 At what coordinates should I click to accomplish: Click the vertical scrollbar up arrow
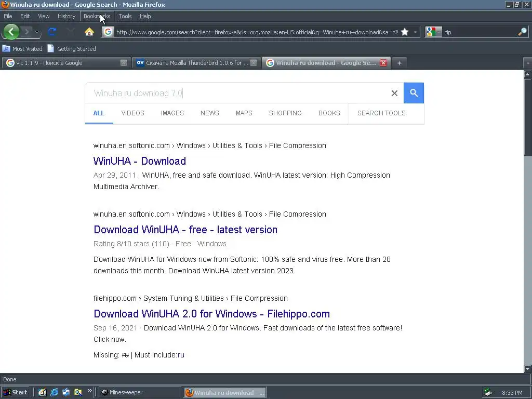(x=528, y=74)
